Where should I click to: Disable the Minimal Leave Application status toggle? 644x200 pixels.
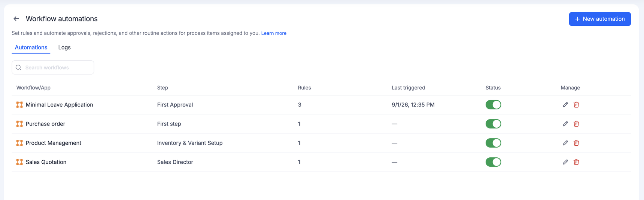493,105
